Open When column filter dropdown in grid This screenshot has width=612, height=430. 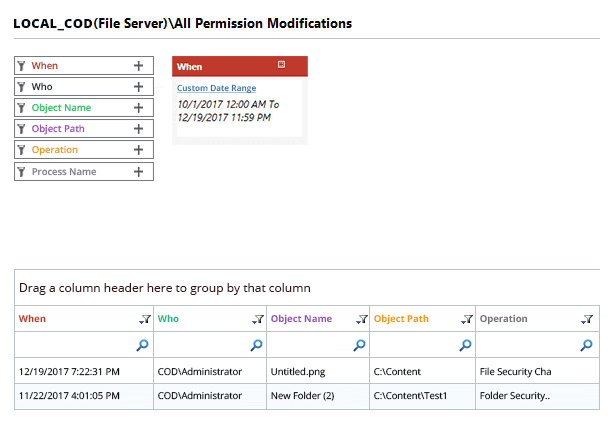(x=145, y=319)
